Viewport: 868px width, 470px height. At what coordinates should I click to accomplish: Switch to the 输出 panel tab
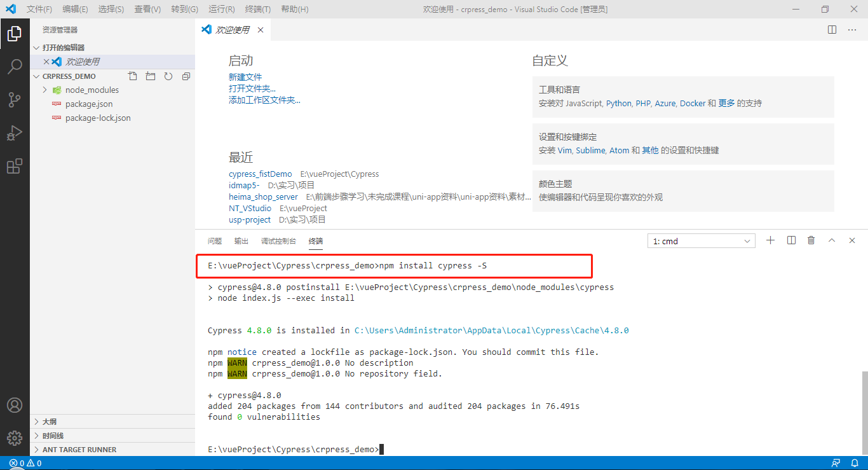241,241
